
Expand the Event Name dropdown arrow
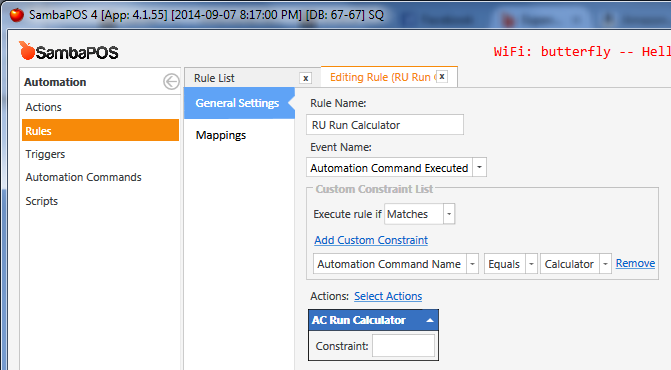(479, 168)
